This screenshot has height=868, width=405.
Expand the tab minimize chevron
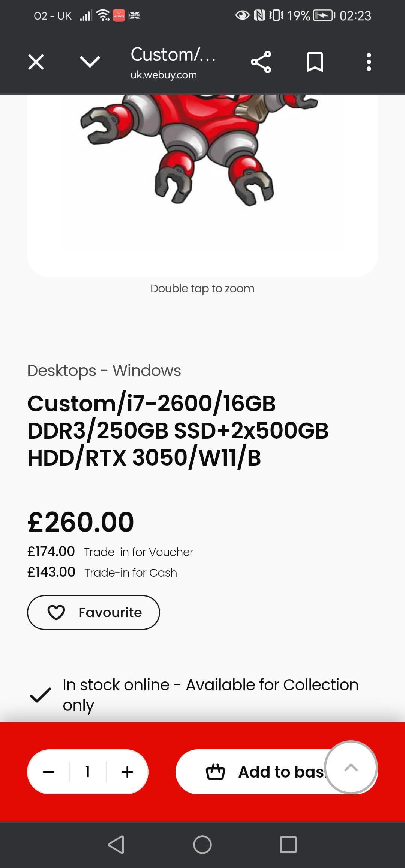click(90, 62)
